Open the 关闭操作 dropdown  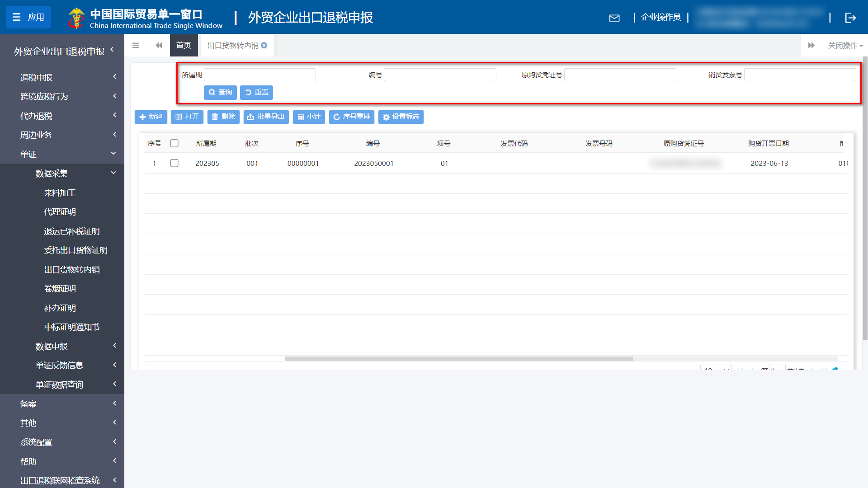pyautogui.click(x=845, y=45)
